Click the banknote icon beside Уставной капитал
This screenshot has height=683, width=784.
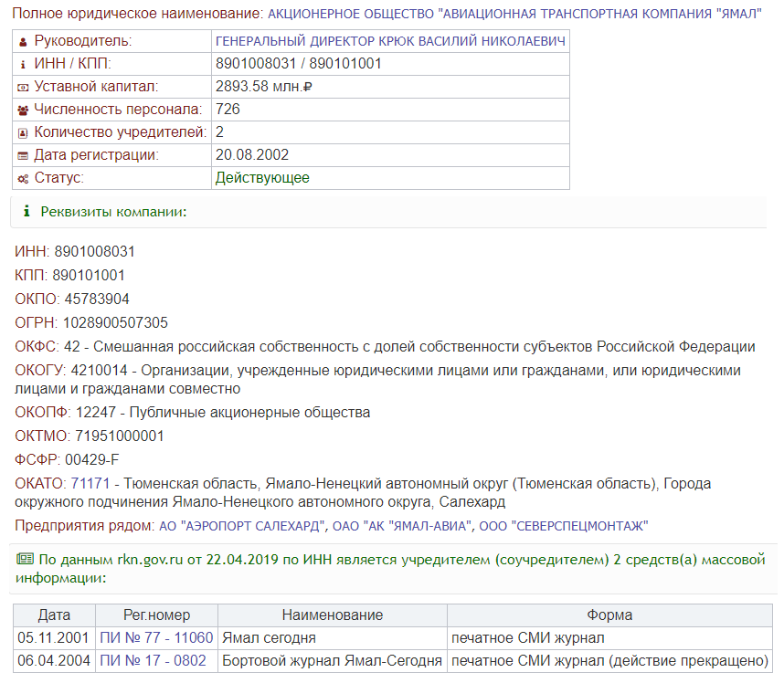[23, 88]
